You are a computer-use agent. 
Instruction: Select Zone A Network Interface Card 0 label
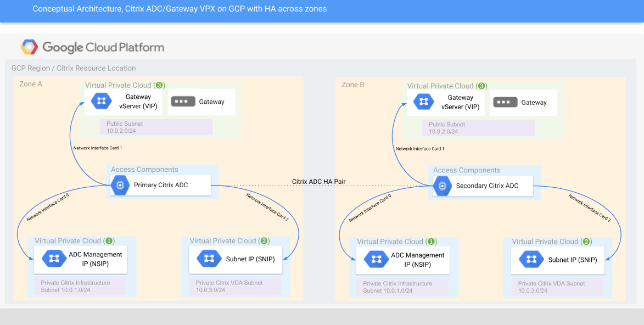pyautogui.click(x=48, y=208)
